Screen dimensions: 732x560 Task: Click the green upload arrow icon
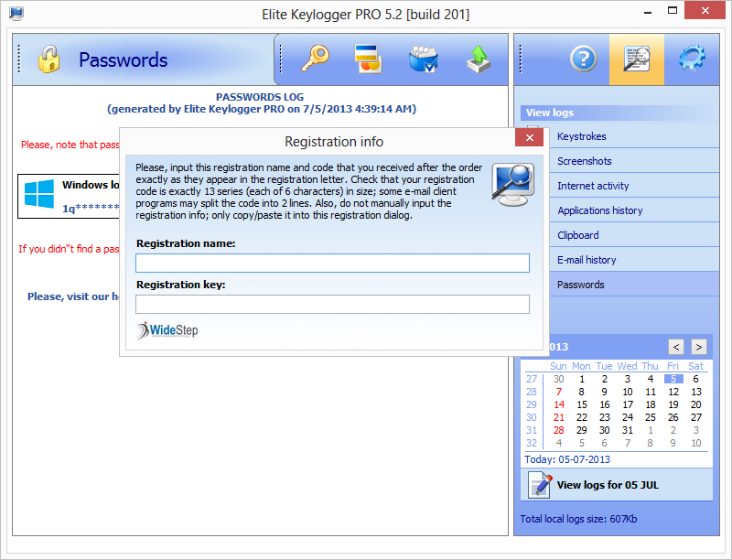coord(478,59)
